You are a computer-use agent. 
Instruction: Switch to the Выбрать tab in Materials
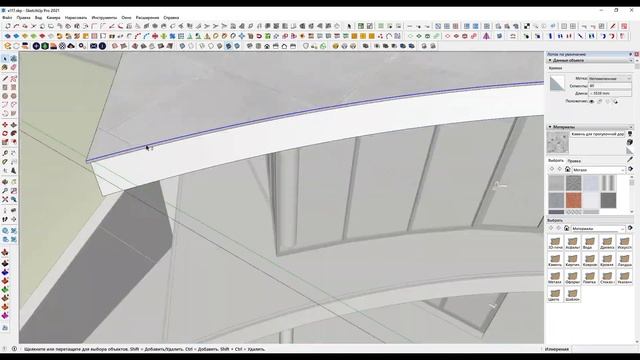(x=556, y=161)
